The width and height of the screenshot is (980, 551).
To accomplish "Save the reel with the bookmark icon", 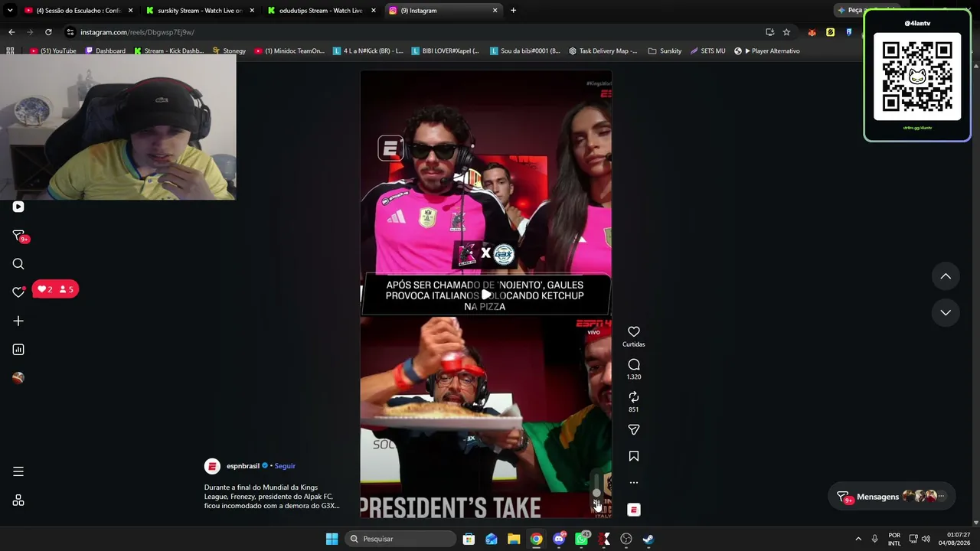I will point(634,456).
